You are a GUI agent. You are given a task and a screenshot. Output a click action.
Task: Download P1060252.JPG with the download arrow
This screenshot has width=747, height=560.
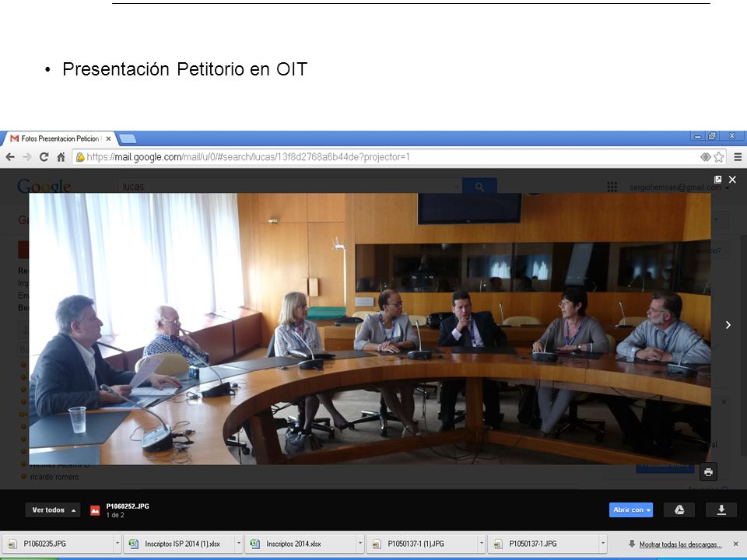[721, 509]
